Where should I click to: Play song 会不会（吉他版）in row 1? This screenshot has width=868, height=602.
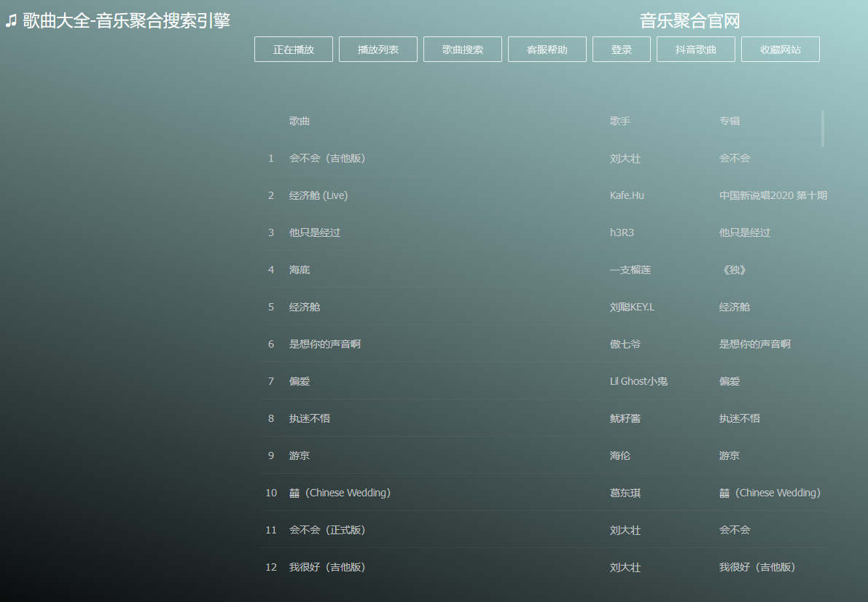pyautogui.click(x=327, y=158)
